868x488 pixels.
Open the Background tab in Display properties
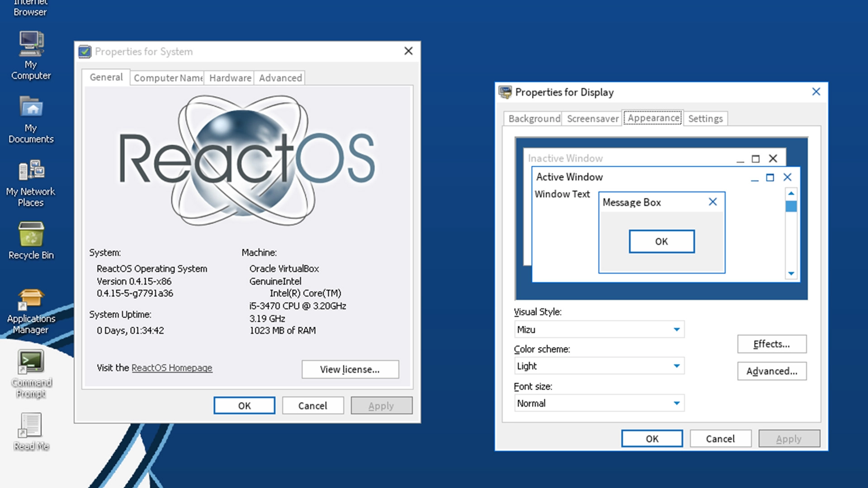[533, 118]
